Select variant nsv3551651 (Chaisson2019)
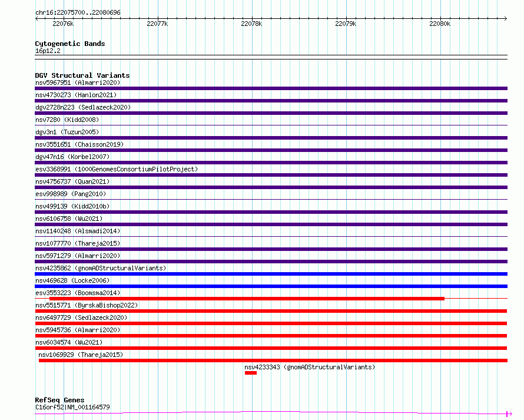Viewport: 524px width, 420px height. pyautogui.click(x=79, y=144)
